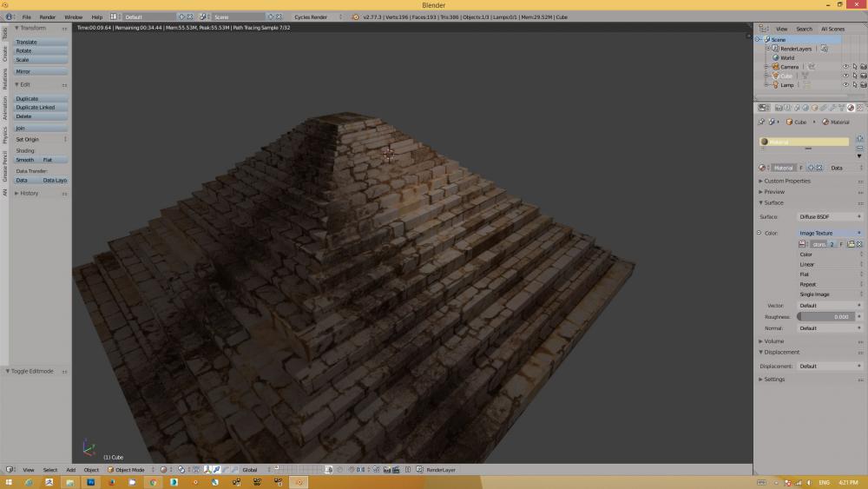
Task: Open the Render menu
Action: (x=48, y=17)
